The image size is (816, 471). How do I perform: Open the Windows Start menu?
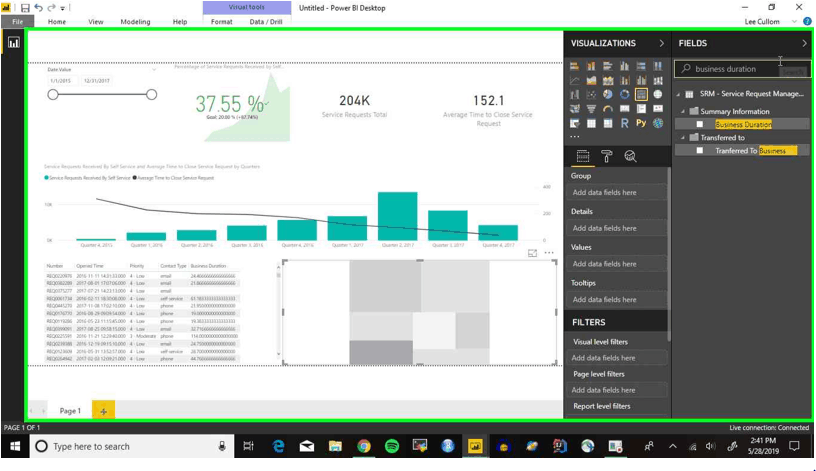(15, 447)
